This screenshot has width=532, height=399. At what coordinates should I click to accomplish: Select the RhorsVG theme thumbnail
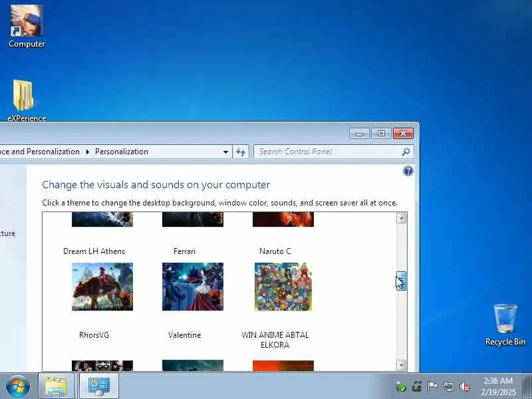click(x=102, y=287)
